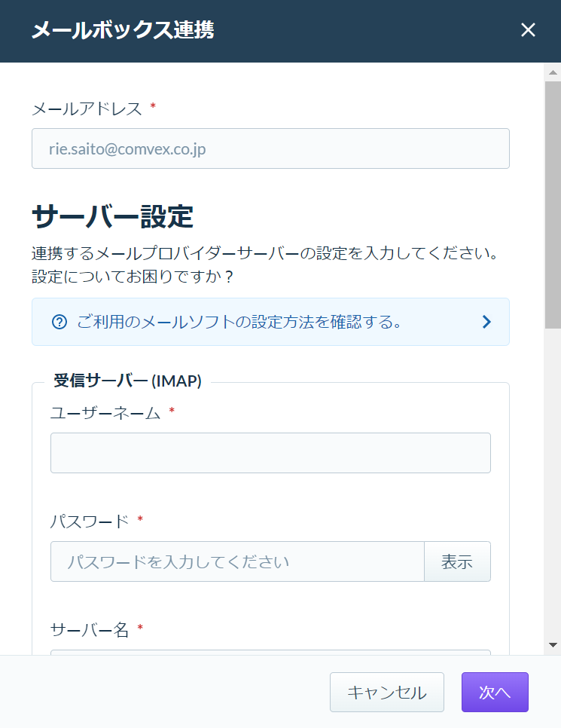Screen dimensions: 561x728
Task: Click the サーバー名 field at bottom
Action: tap(270, 653)
